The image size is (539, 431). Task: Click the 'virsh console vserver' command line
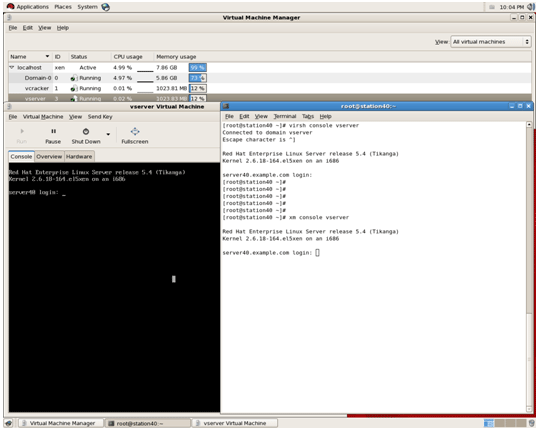click(x=324, y=125)
